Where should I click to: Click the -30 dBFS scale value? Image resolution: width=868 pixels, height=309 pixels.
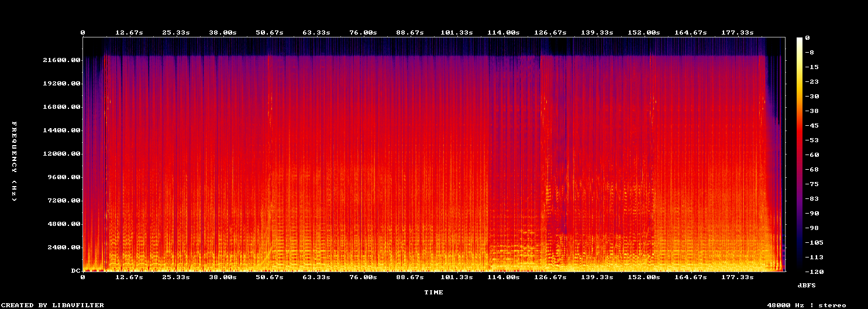tap(812, 97)
